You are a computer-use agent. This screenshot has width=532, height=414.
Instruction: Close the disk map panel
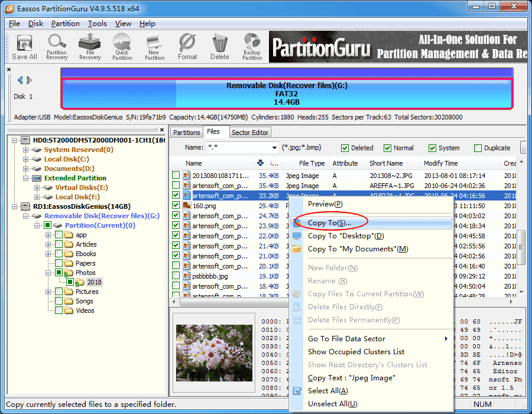pos(9,69)
